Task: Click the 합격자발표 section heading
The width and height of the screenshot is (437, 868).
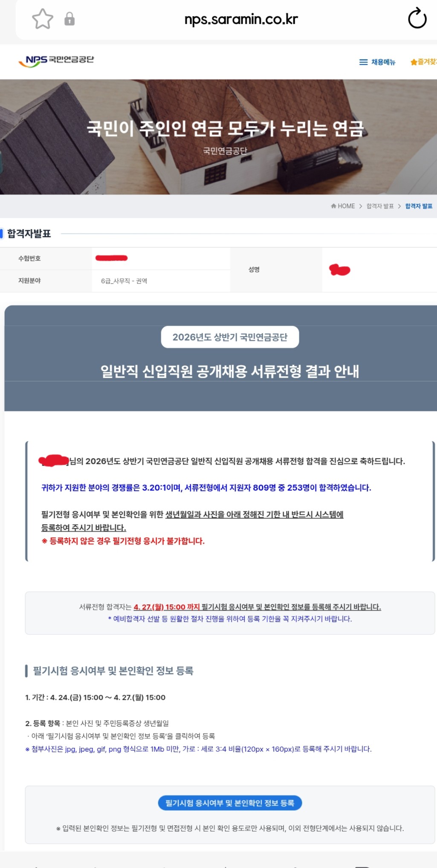Action: tap(29, 233)
